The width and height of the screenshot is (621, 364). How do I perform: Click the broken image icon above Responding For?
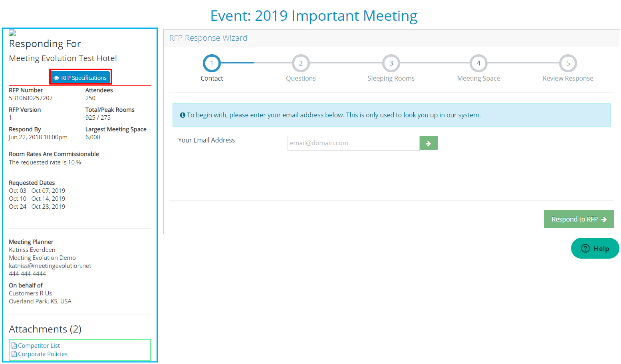12,33
